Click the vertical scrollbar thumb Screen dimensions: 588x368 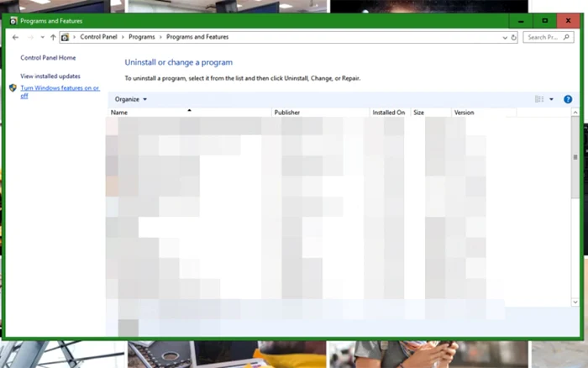click(575, 157)
